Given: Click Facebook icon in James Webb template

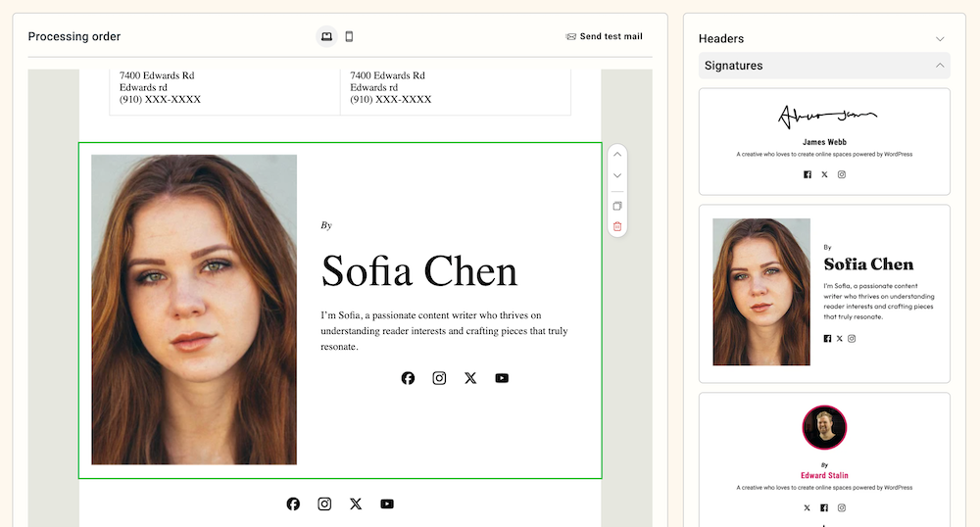Looking at the screenshot, I should tap(808, 174).
